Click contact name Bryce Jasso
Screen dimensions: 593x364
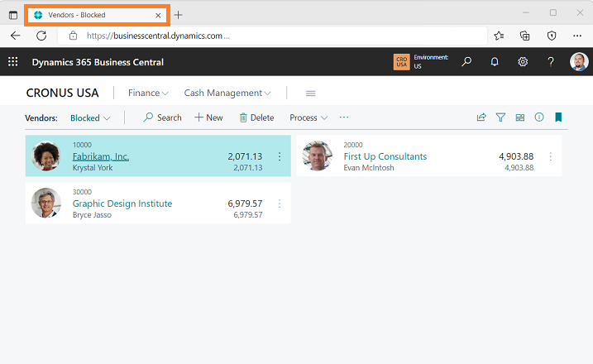coord(92,215)
